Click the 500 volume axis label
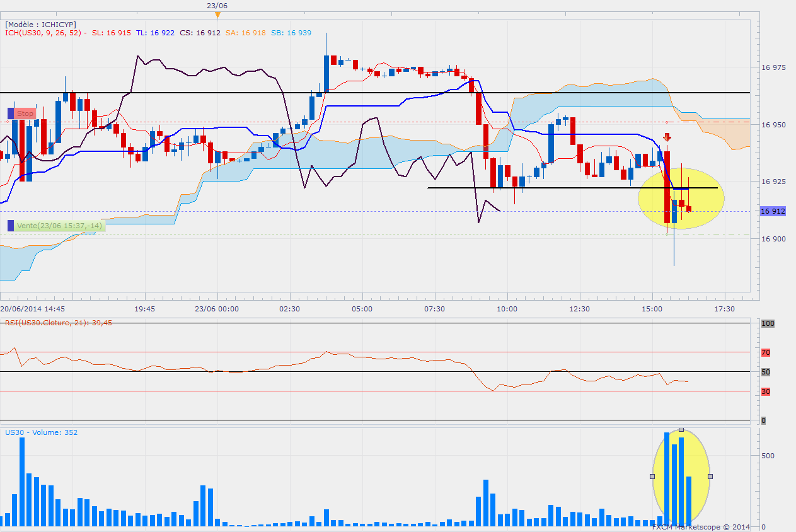796x532 pixels. click(768, 455)
